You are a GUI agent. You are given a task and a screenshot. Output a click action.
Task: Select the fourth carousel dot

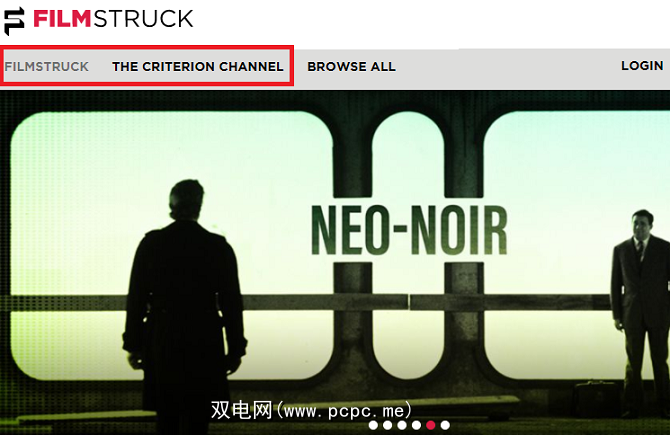click(416, 425)
